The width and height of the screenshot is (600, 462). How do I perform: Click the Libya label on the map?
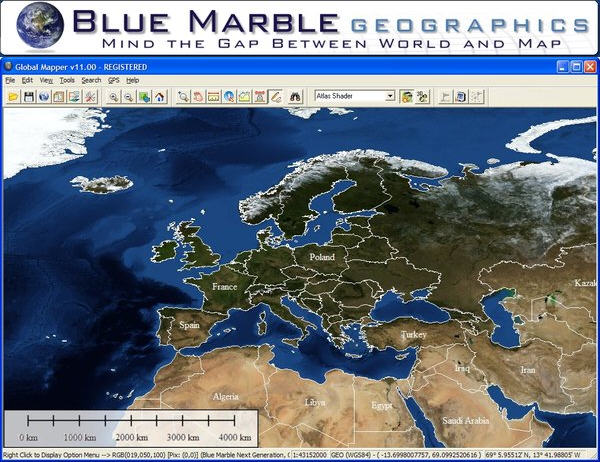pos(315,402)
